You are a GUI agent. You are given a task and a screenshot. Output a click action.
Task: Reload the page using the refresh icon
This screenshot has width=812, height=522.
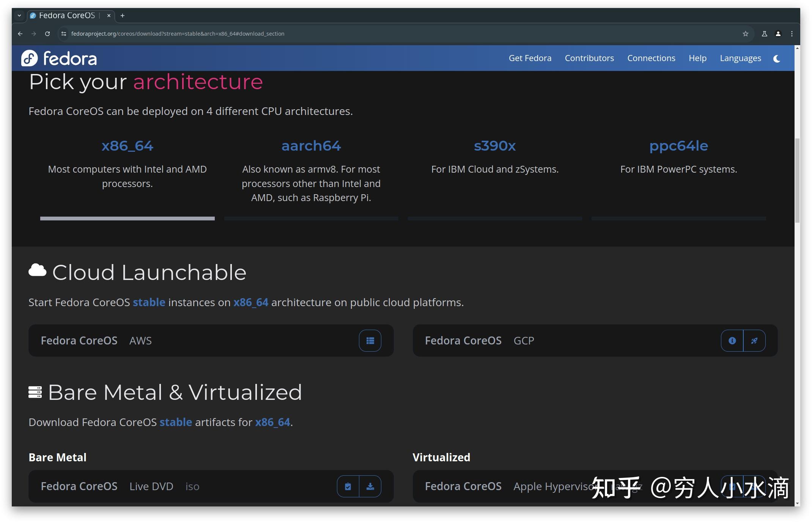47,34
